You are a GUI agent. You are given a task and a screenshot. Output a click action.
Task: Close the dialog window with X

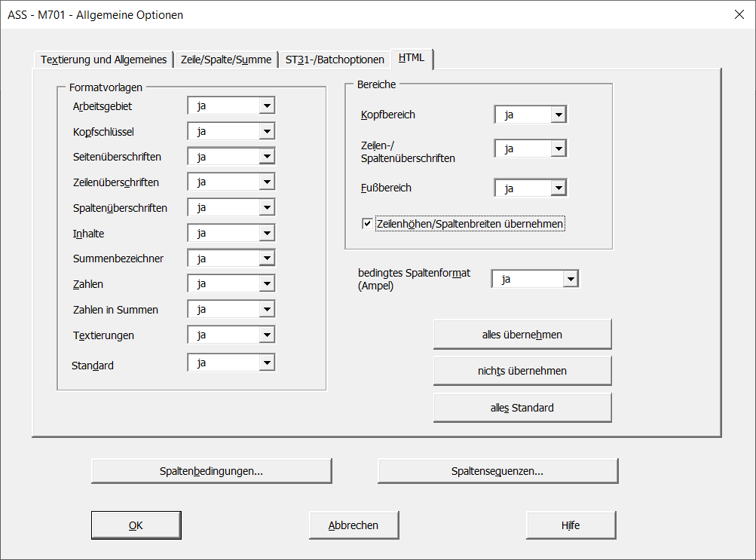point(739,14)
